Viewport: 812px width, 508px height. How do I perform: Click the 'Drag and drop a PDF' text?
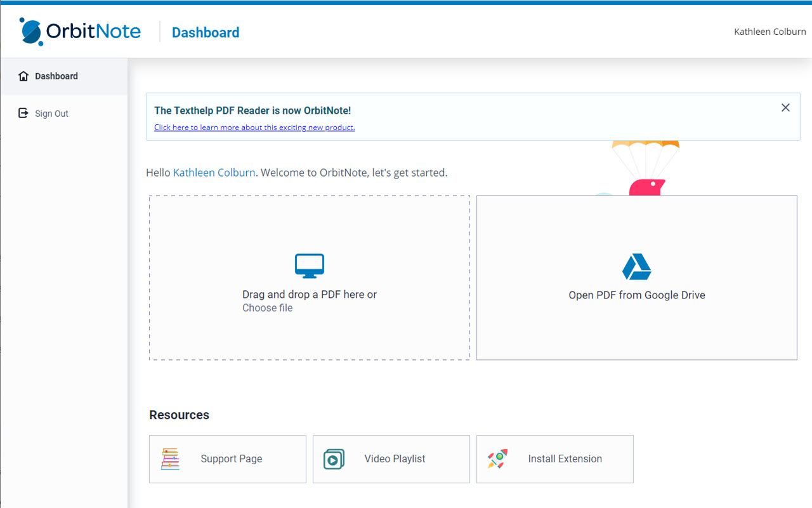click(x=309, y=295)
